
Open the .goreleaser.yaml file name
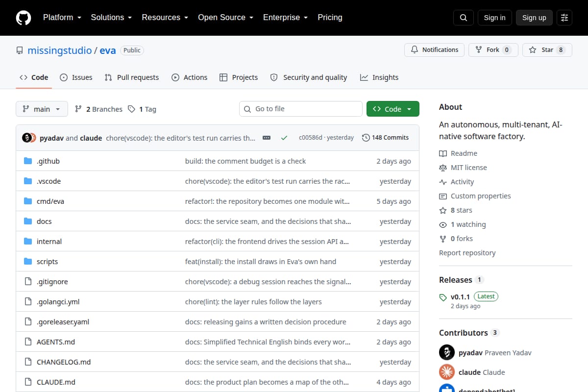63,322
